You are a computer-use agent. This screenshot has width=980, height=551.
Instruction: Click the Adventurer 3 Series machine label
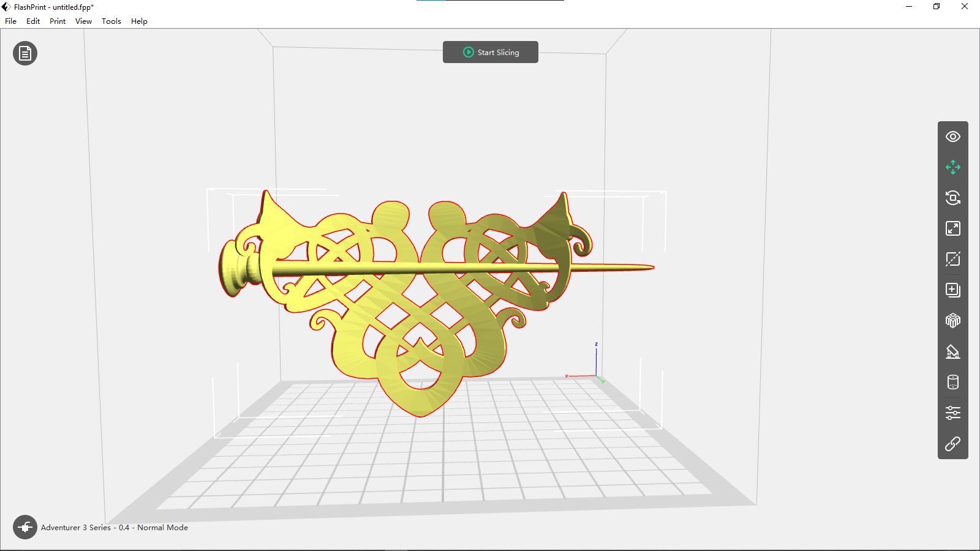(x=114, y=527)
